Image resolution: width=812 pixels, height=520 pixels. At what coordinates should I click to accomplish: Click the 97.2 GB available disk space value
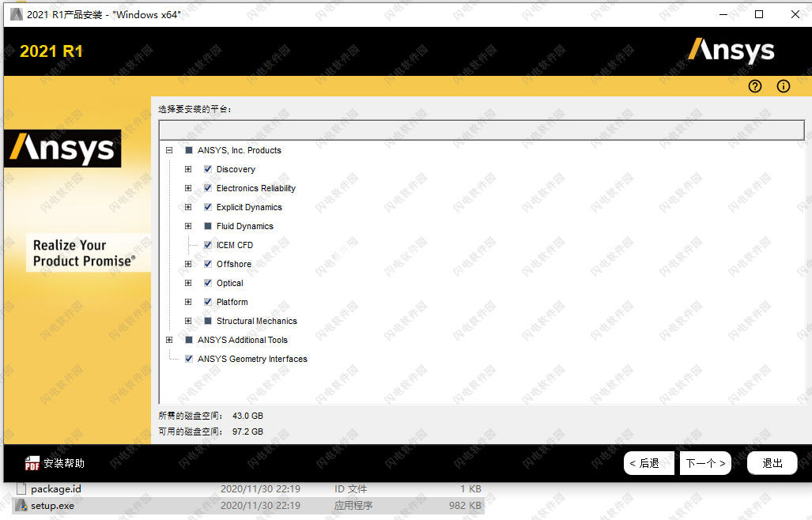247,431
